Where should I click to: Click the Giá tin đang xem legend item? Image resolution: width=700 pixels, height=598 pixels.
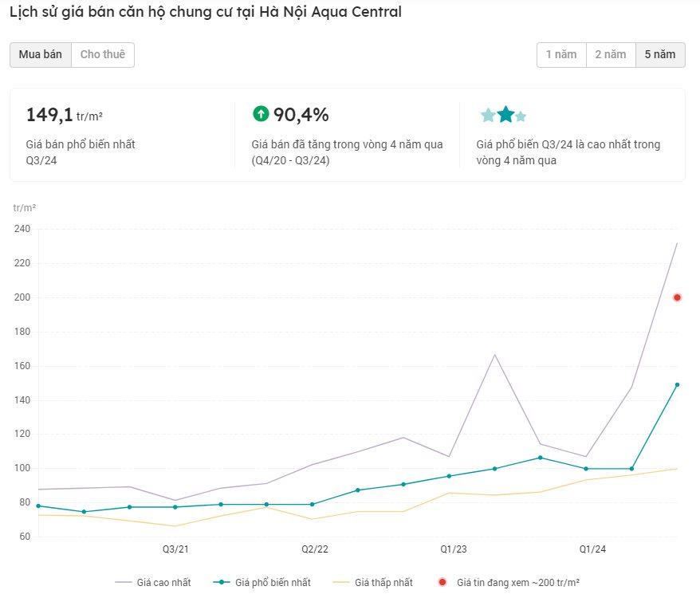pos(509,583)
